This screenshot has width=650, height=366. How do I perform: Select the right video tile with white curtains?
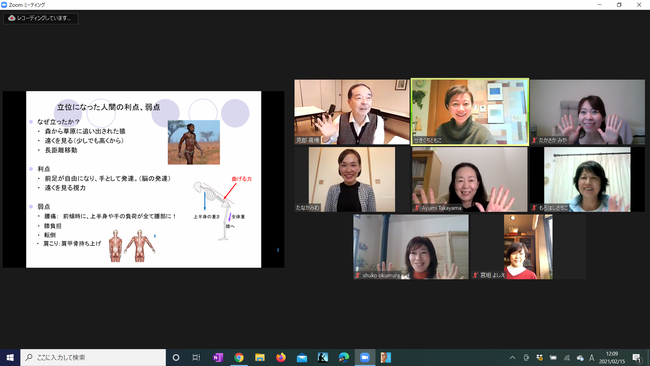[587, 179]
